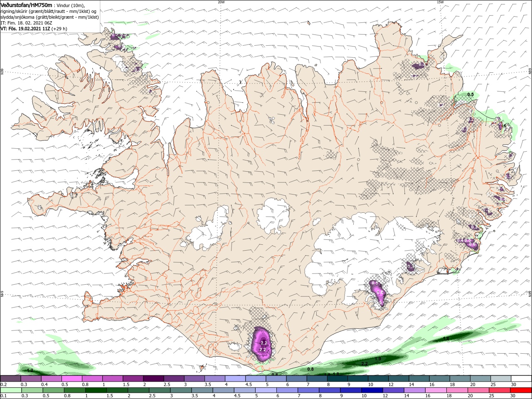This screenshot has width=532, height=399.
Task: Click the 0.1 label under the green scale
Action: pos(3,396)
